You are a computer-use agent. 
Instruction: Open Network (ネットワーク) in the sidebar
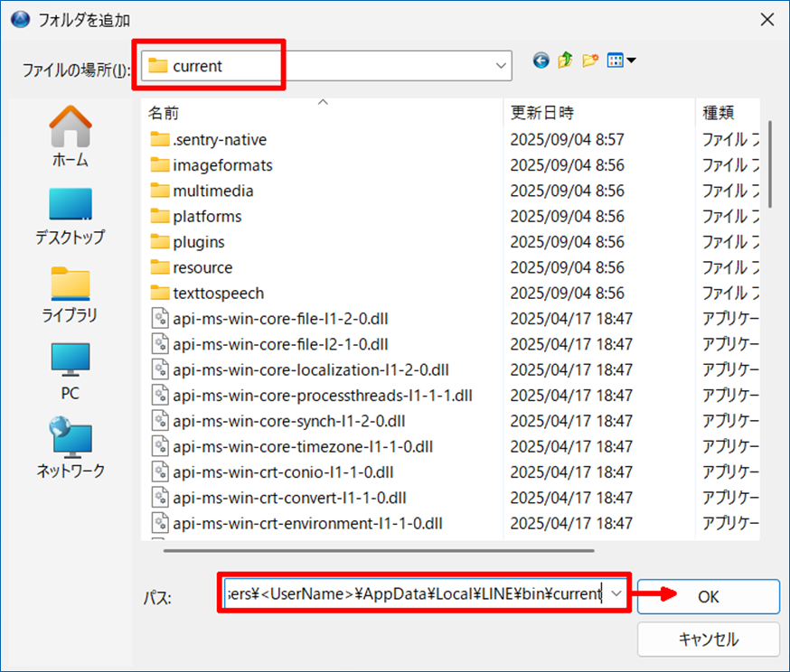pyautogui.click(x=70, y=448)
